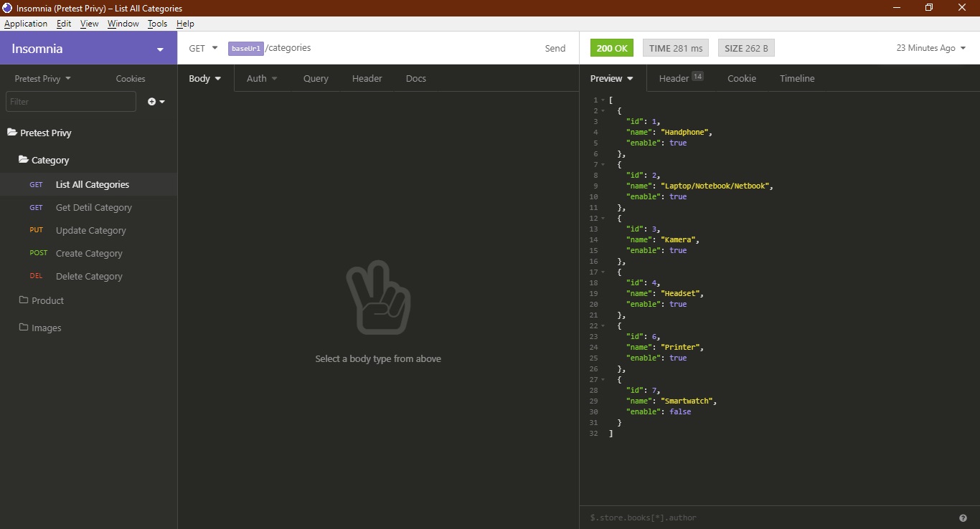
Task: Open the View menu
Action: pyautogui.click(x=90, y=24)
